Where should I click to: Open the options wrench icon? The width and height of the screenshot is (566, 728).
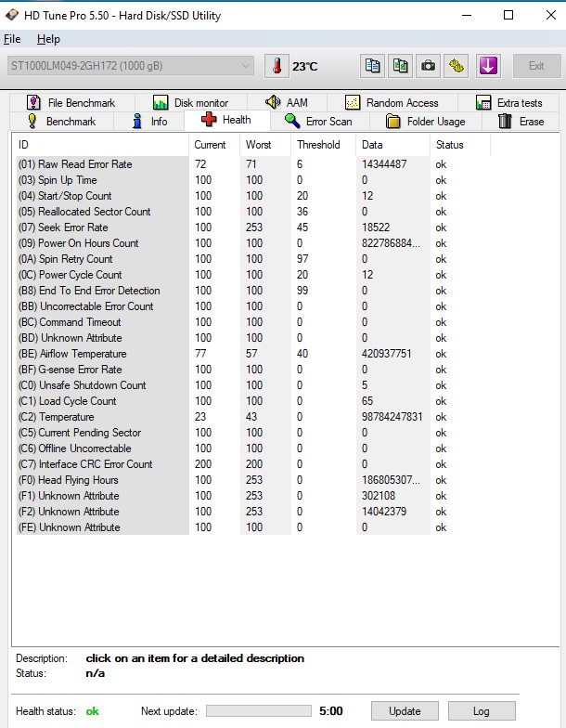click(457, 66)
